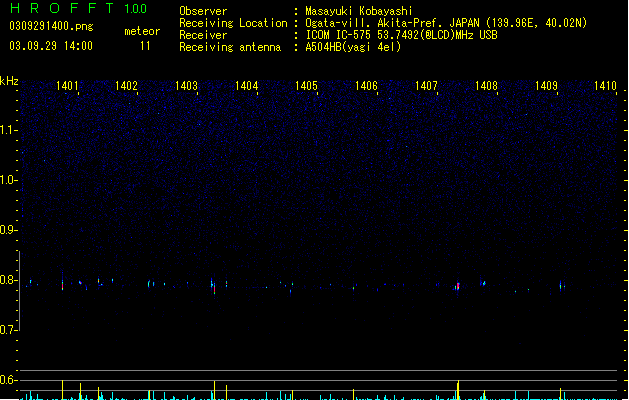This screenshot has width=629, height=400.
Task: Click the meteor count value 11
Action: click(145, 46)
